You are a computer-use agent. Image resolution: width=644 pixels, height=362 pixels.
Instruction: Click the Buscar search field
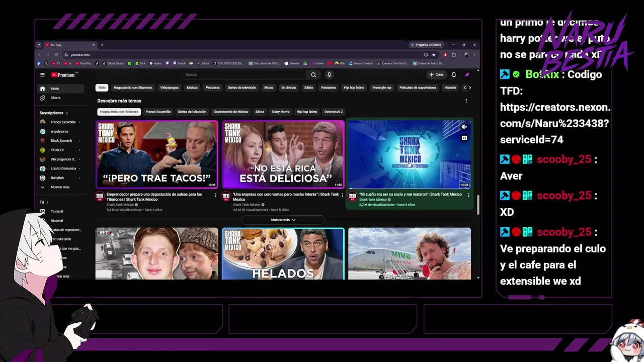[x=245, y=75]
